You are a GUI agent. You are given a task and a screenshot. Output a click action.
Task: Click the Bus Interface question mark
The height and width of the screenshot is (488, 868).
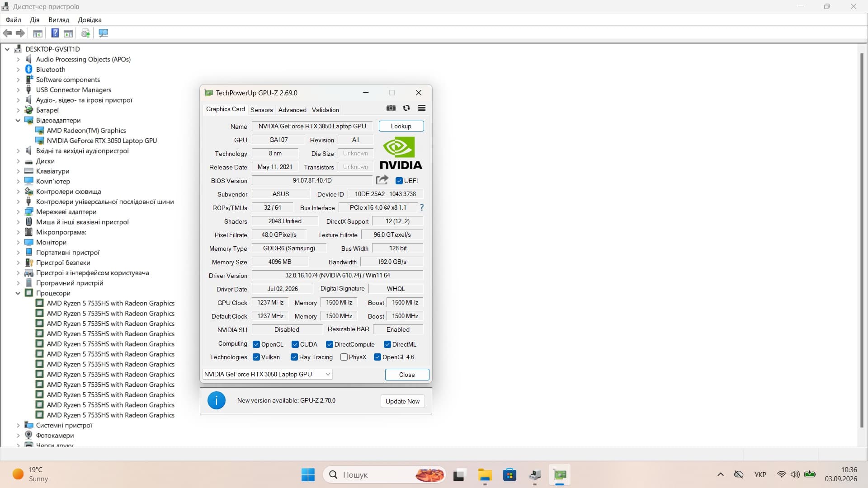(422, 207)
